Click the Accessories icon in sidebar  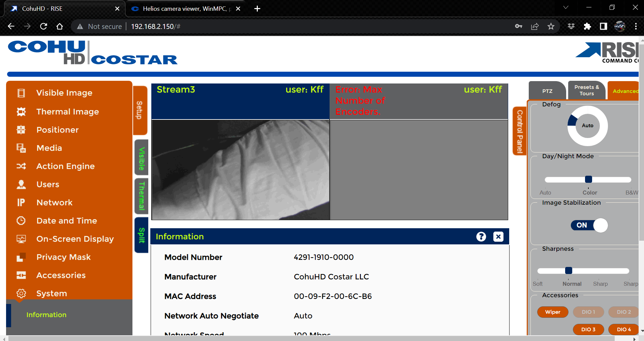tap(21, 275)
